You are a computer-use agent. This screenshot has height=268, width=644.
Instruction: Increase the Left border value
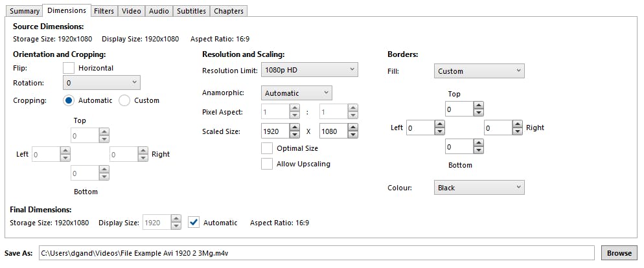click(439, 124)
